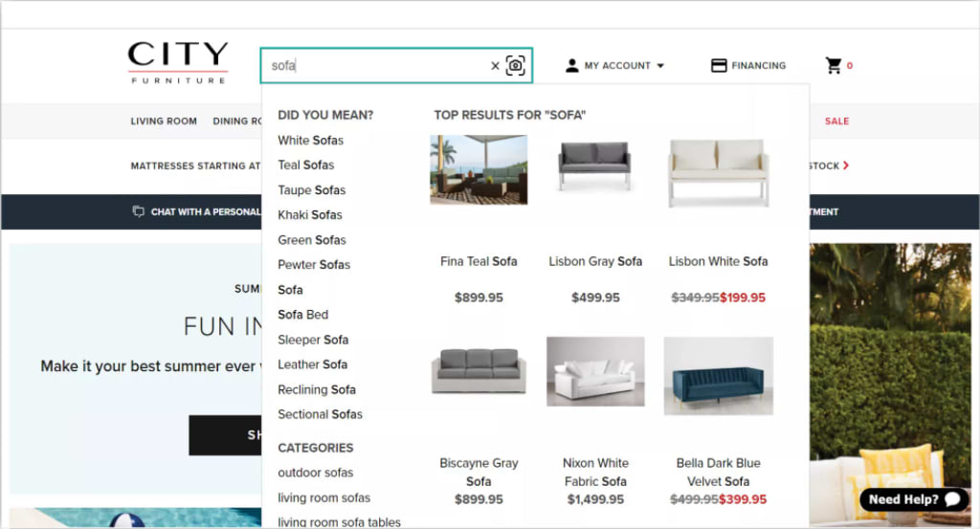This screenshot has height=529, width=980.
Task: Open the living room sofa tables category
Action: pos(340,522)
